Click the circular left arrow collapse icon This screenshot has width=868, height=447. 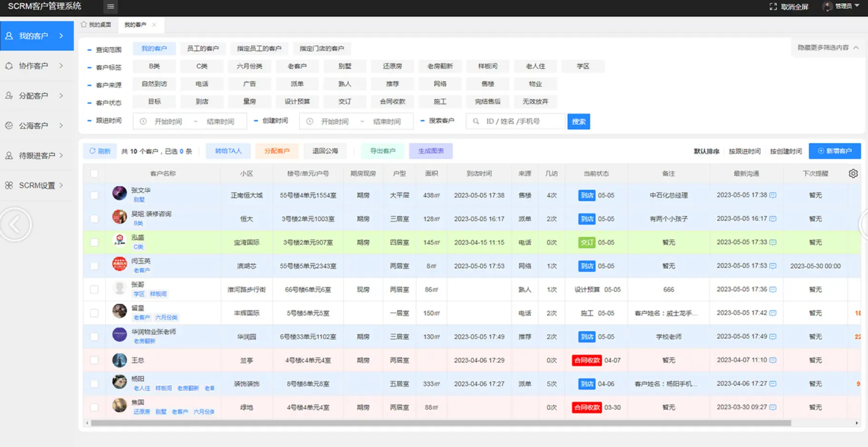click(15, 224)
